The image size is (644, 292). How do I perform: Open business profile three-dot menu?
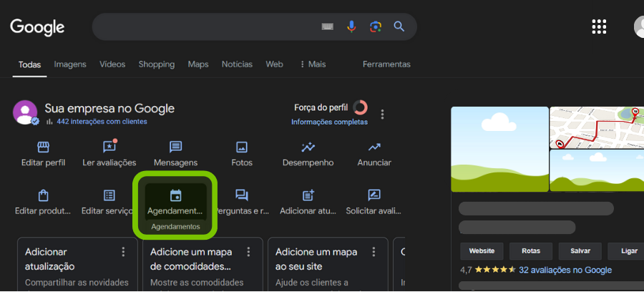382,115
